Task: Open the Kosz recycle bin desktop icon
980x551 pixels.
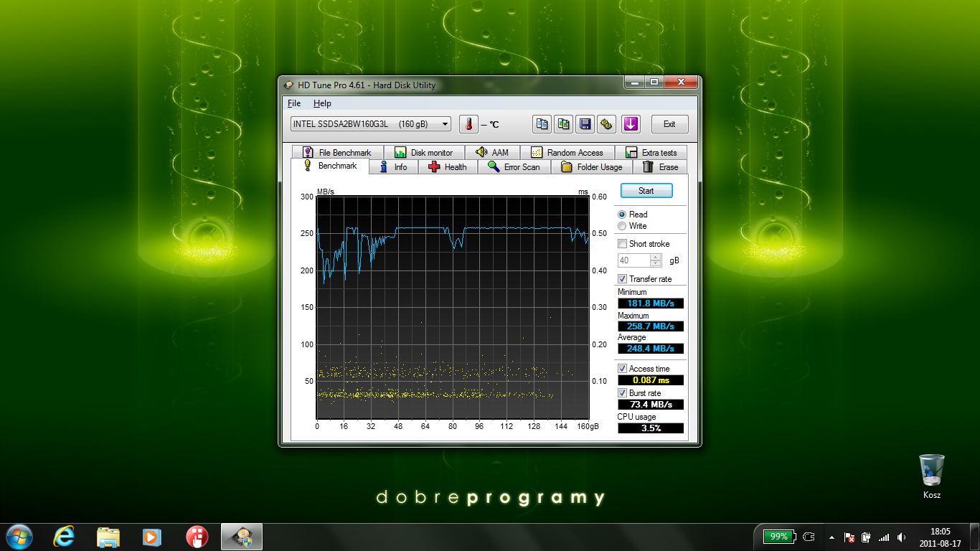Action: point(932,476)
